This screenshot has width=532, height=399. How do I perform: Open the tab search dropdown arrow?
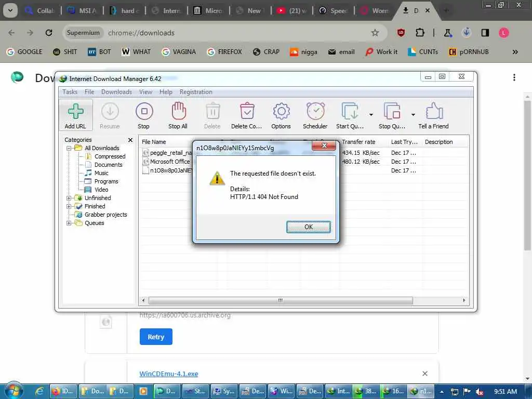pyautogui.click(x=10, y=10)
